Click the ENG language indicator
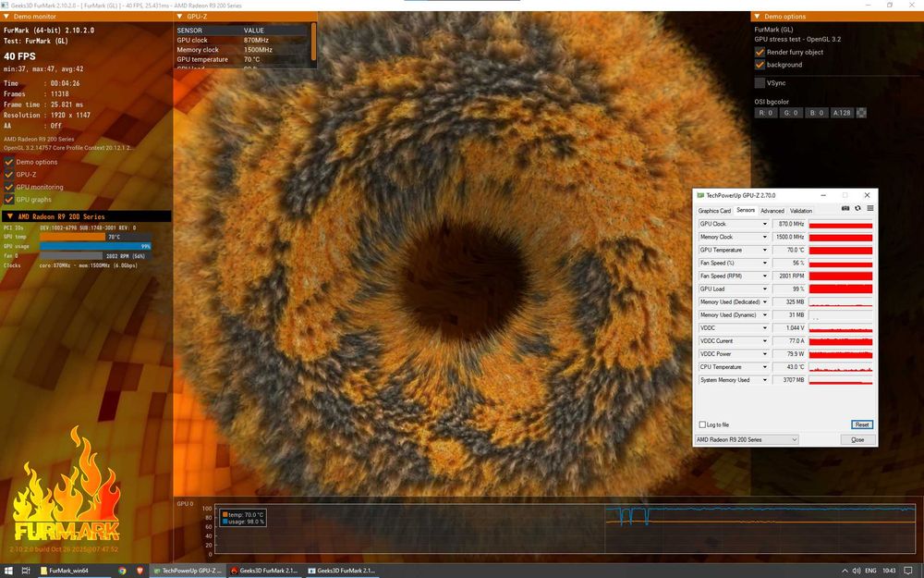This screenshot has width=924, height=578. pyautogui.click(x=870, y=571)
